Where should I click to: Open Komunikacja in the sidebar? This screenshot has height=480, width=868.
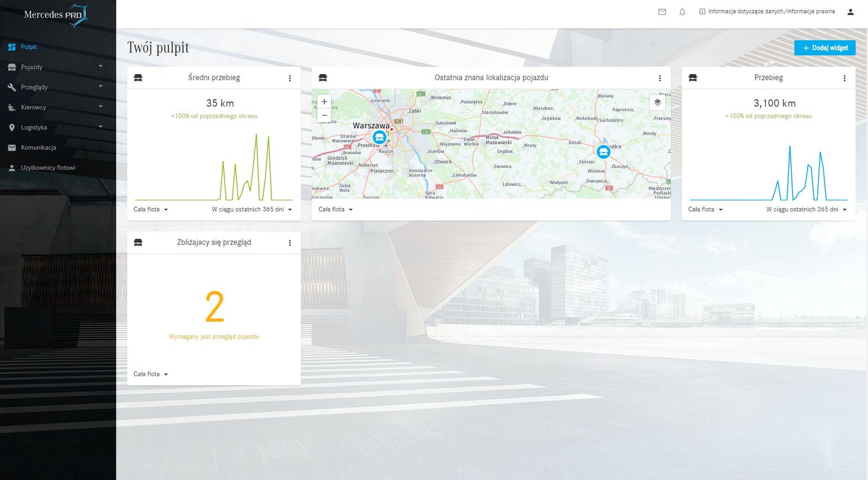[38, 148]
